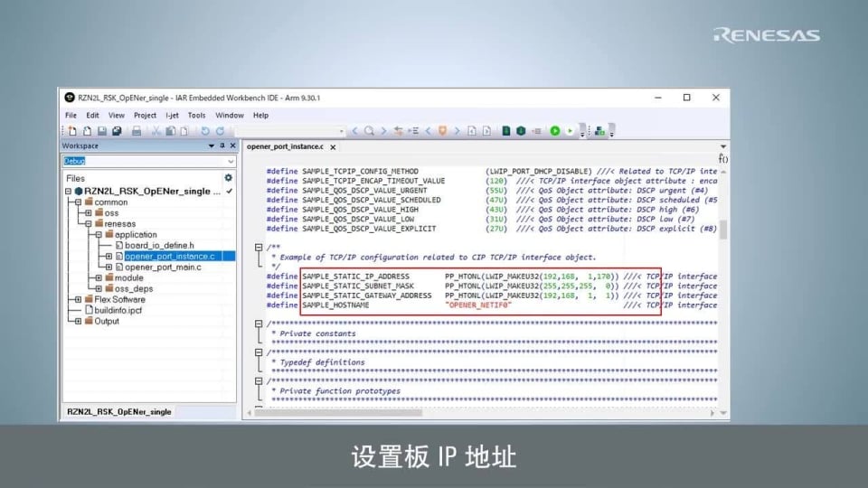Open the quick search combo box in toolbar
The height and width of the screenshot is (488, 868).
290,131
